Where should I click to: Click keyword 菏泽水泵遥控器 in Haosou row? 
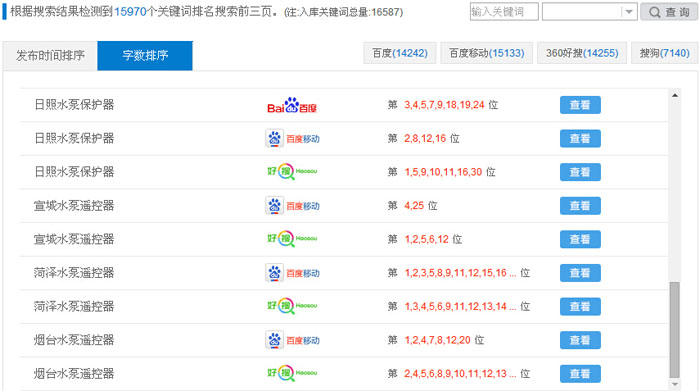74,307
